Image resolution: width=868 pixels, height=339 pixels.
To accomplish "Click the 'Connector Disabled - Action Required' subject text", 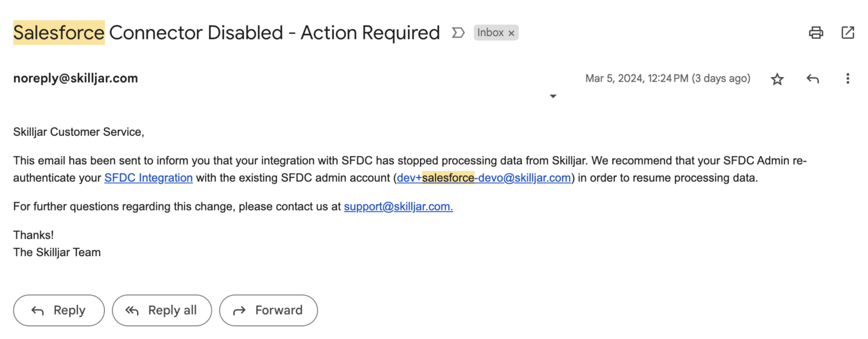I will 274,33.
